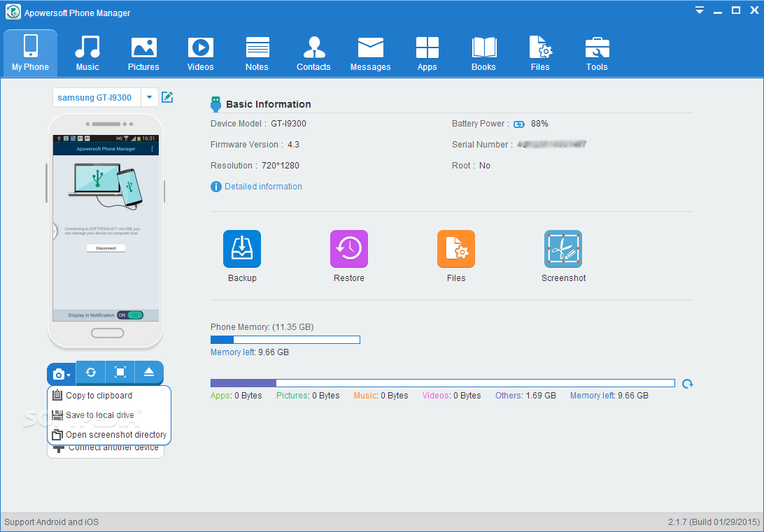Refresh the storage usage bar

click(x=688, y=384)
